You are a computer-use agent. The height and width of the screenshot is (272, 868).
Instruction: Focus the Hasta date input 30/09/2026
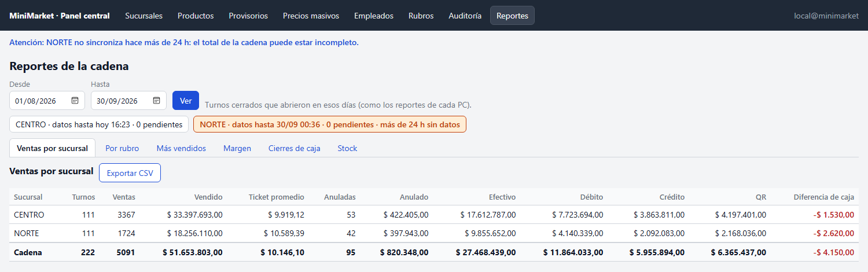(x=128, y=101)
